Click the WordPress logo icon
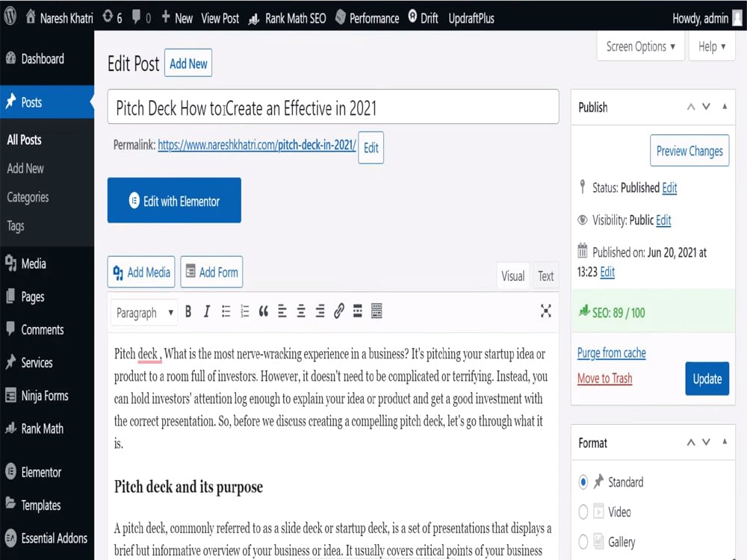747x560 pixels. coord(10,16)
